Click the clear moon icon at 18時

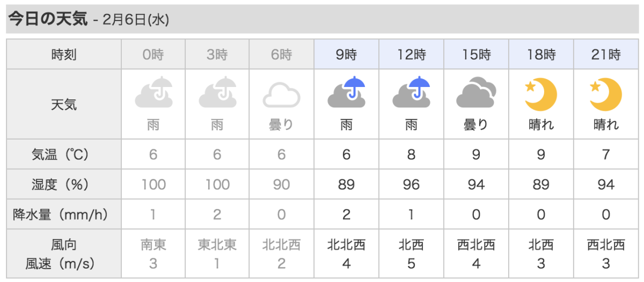tap(541, 93)
